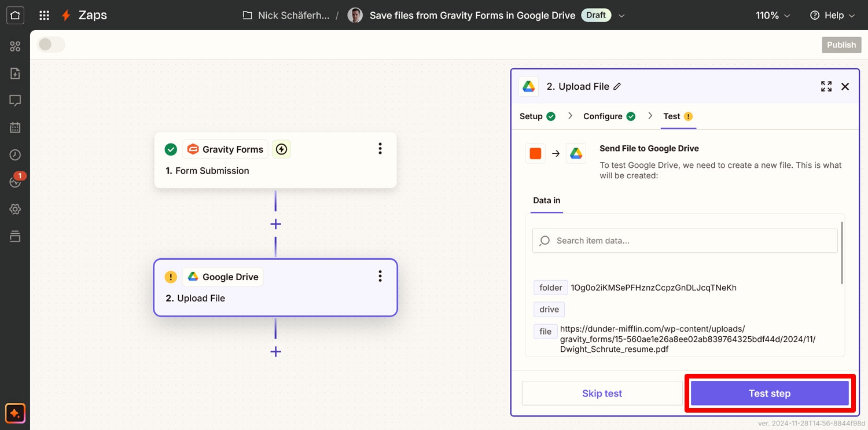Open the apps grid launcher
This screenshot has height=430, width=868.
[44, 15]
